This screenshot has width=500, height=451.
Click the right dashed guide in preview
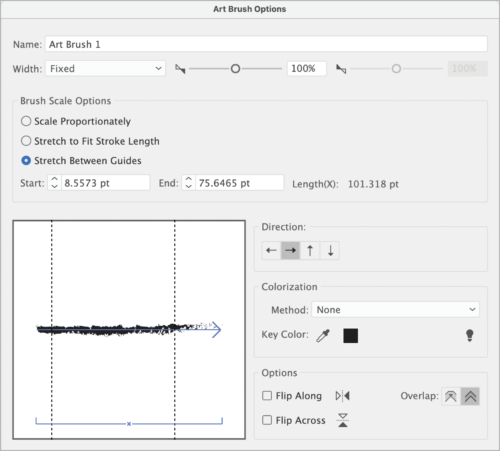tap(175, 329)
